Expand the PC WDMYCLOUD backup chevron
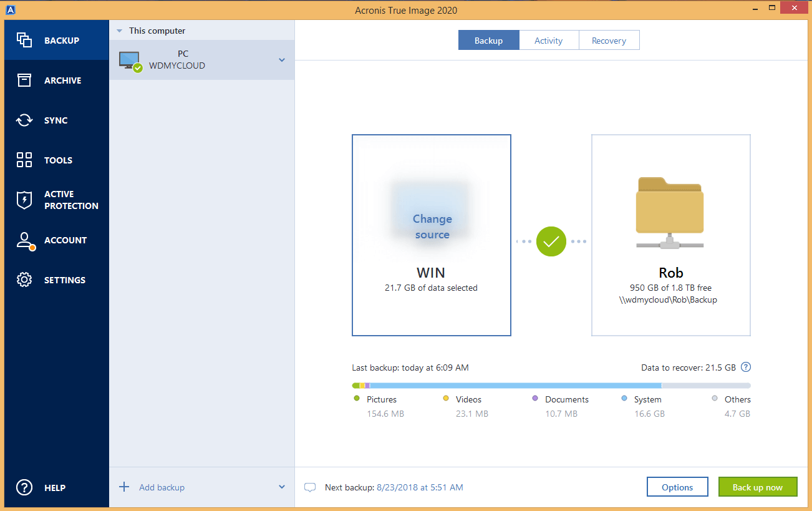The image size is (812, 511). (282, 60)
